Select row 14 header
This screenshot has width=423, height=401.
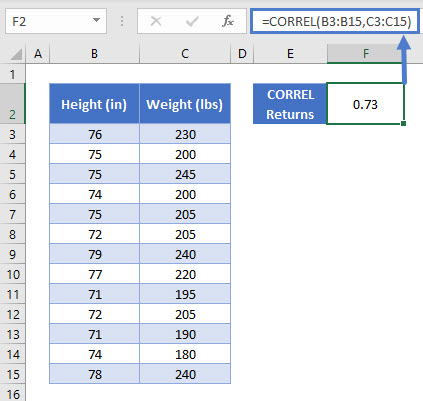13,354
